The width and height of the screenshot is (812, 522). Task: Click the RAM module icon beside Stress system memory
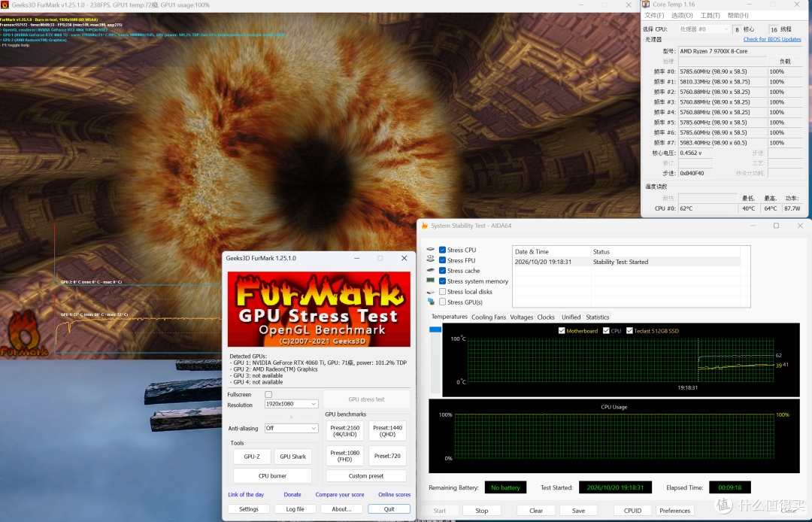tap(430, 281)
